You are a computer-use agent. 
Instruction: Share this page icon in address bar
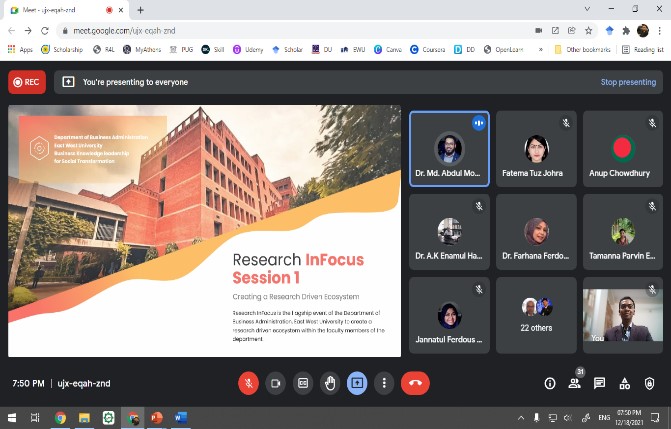572,30
